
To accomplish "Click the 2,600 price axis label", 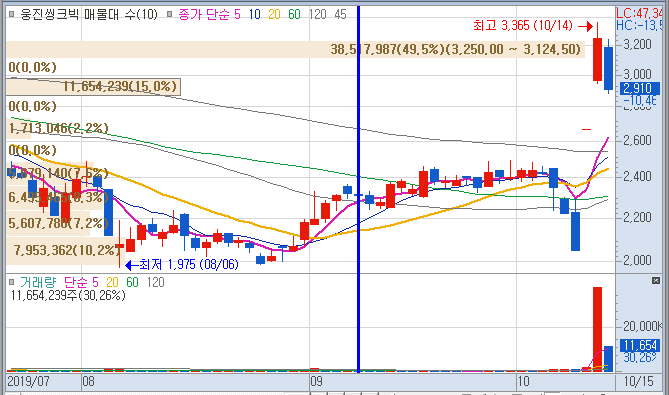I will (x=637, y=140).
